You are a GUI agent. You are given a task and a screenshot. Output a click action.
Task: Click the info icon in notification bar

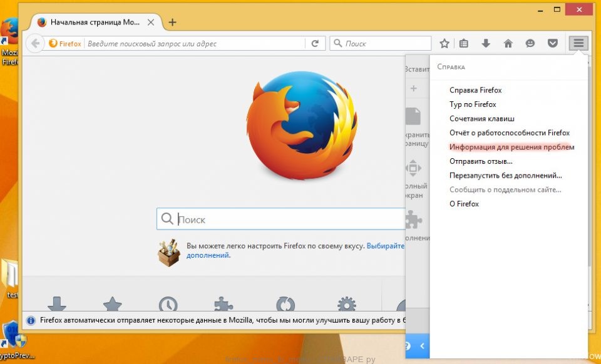pyautogui.click(x=31, y=320)
